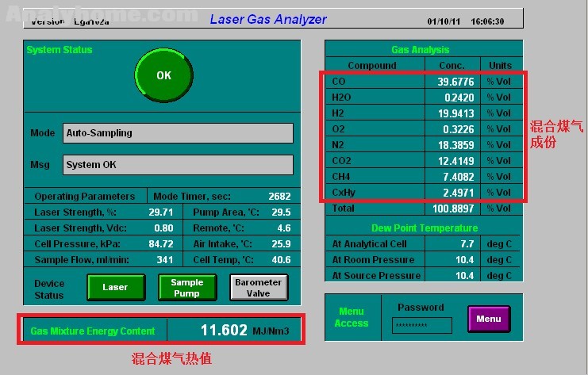Image resolution: width=588 pixels, height=375 pixels.
Task: Click the Cell Pressure value 84.72
Action: click(x=161, y=244)
